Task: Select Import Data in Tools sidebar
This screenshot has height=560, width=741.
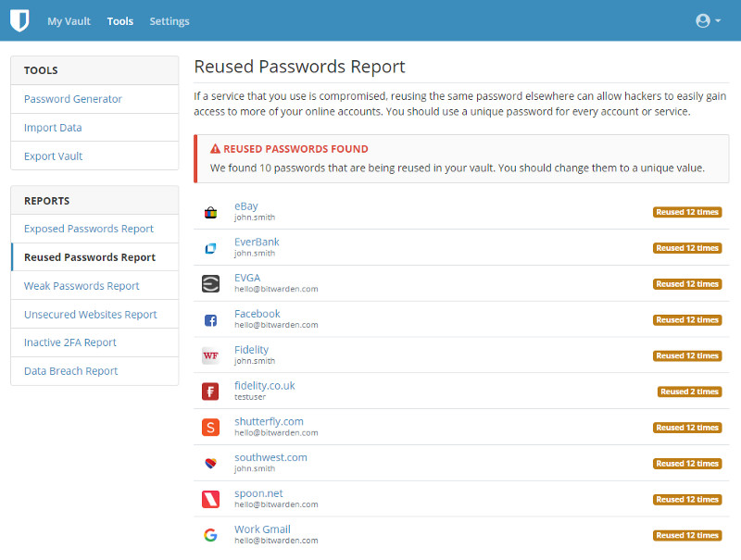Action: (x=53, y=128)
